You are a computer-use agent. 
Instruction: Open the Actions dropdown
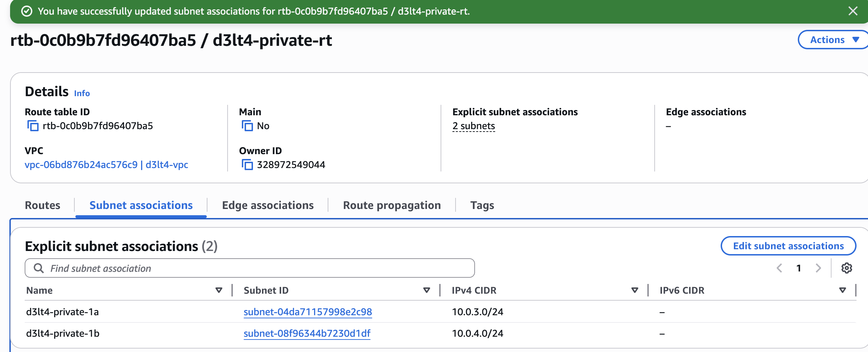[x=833, y=40]
